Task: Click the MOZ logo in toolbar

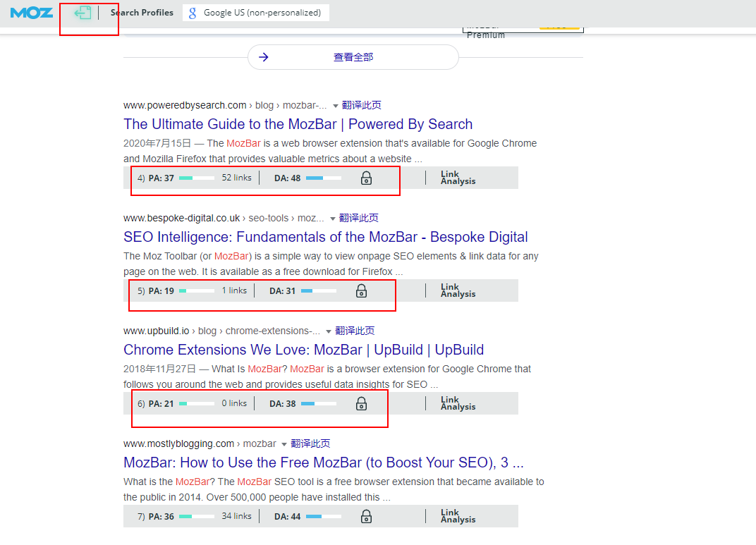Action: (31, 13)
